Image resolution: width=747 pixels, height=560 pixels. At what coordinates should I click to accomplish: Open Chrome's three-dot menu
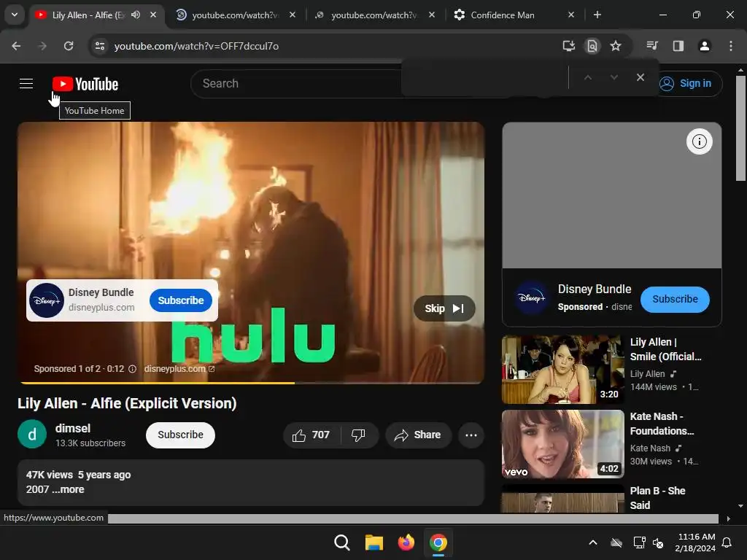[731, 46]
